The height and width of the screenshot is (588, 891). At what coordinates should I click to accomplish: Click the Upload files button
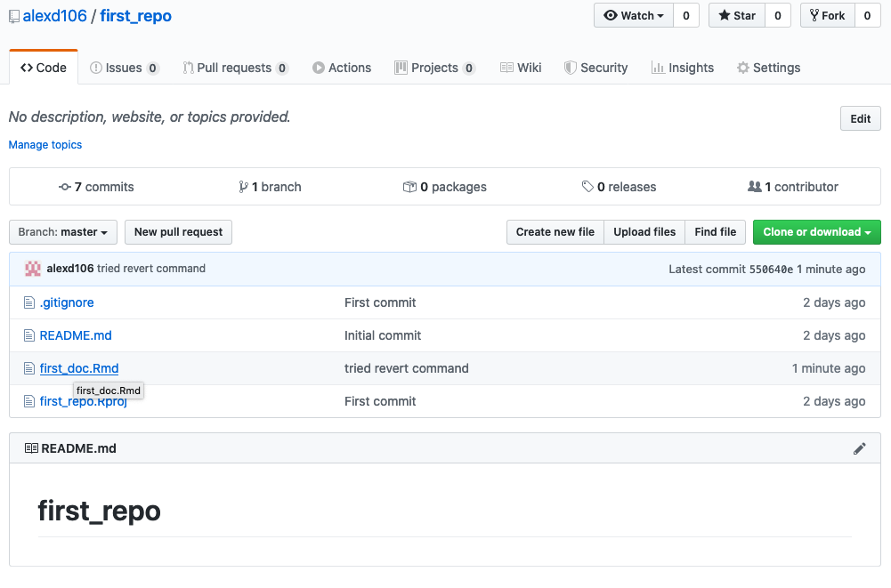[644, 232]
